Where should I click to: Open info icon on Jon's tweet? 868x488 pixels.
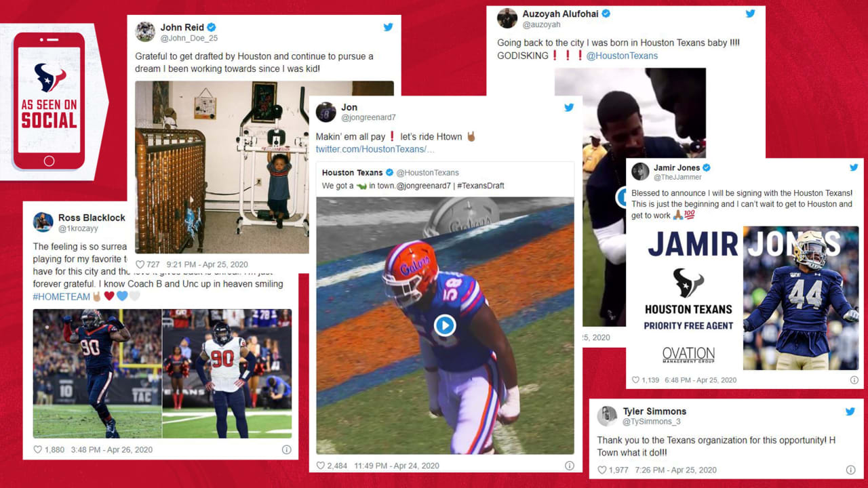coord(570,466)
